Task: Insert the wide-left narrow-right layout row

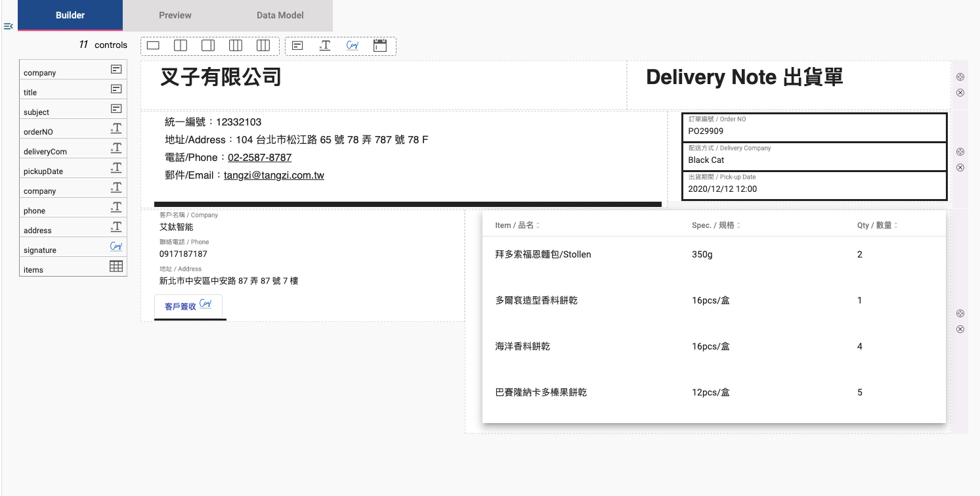Action: (x=208, y=46)
